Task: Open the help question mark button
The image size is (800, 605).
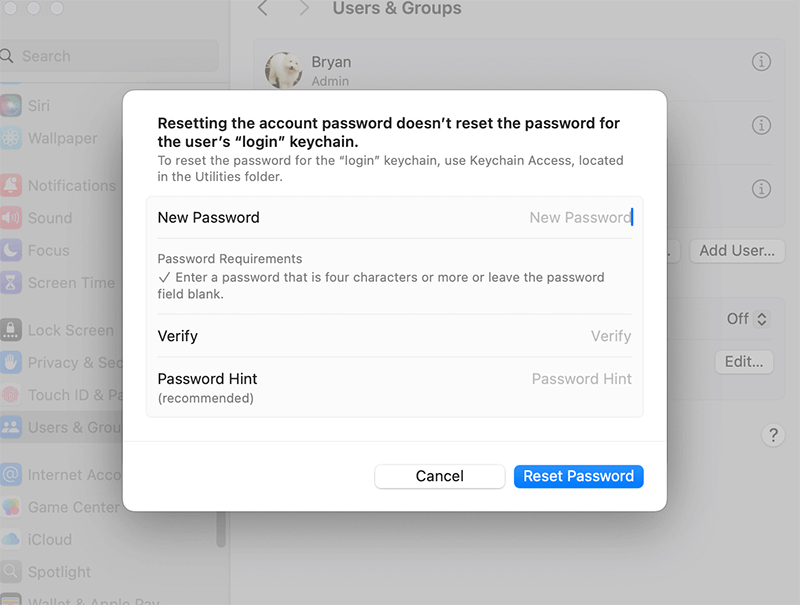Action: pos(773,435)
